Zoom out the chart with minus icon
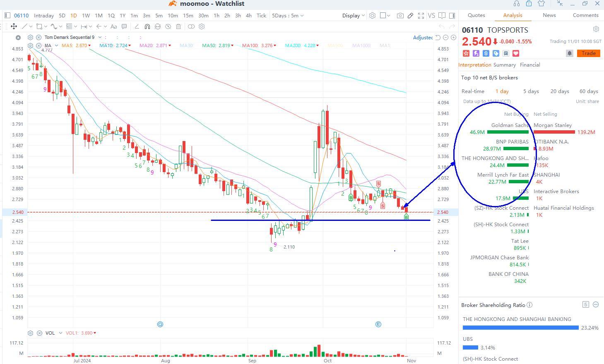 pyautogui.click(x=445, y=37)
